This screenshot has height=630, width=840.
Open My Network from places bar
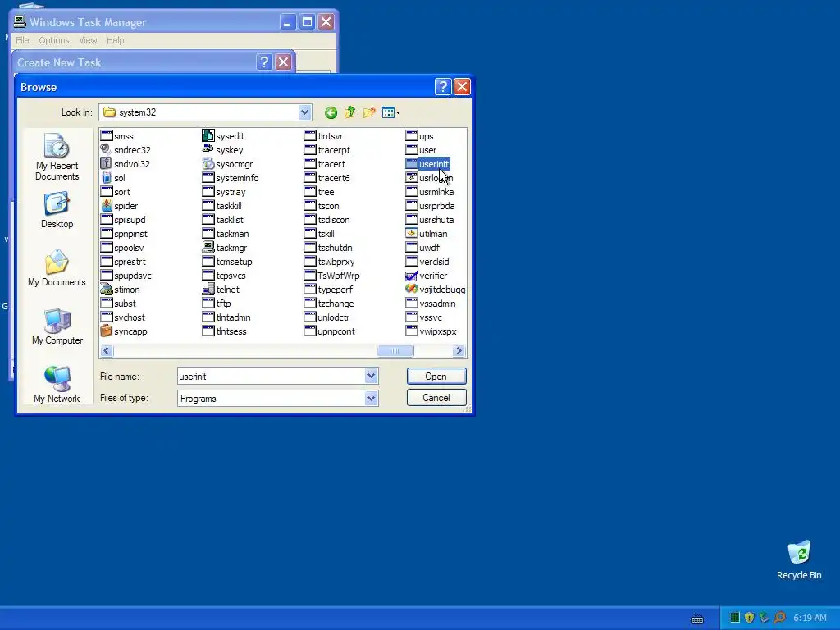(x=57, y=384)
